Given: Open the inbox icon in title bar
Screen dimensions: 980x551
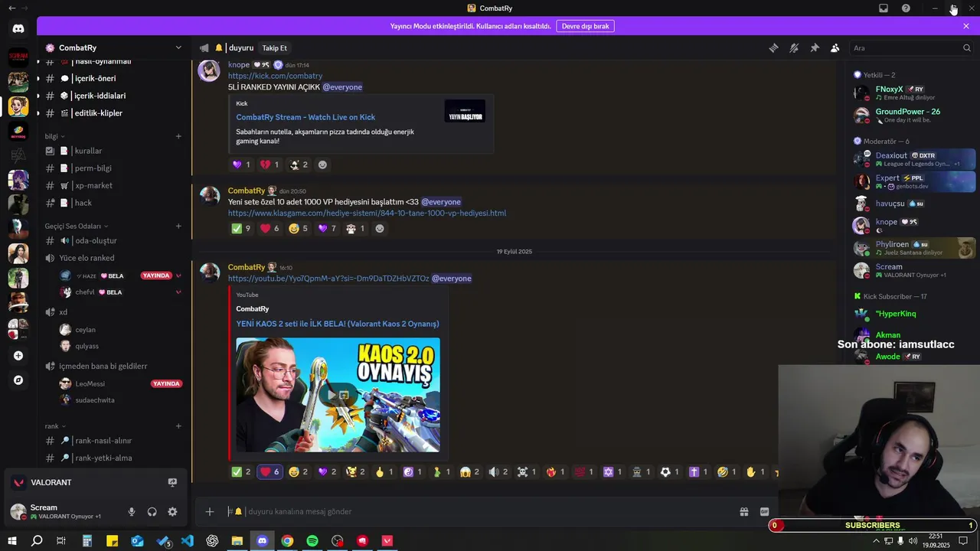Looking at the screenshot, I should pyautogui.click(x=884, y=8).
